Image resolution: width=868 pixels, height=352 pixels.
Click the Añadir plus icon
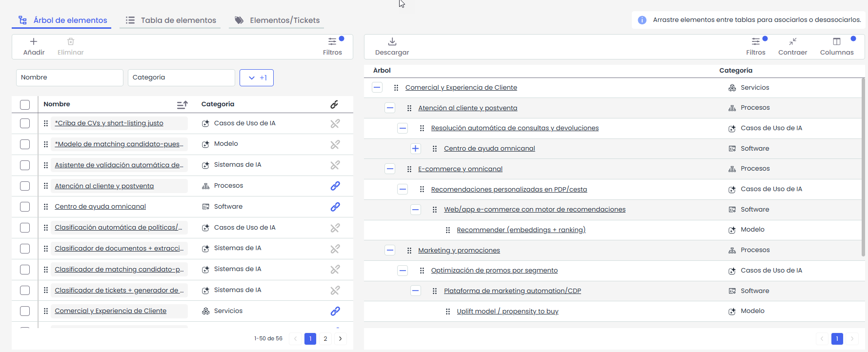[x=34, y=41]
